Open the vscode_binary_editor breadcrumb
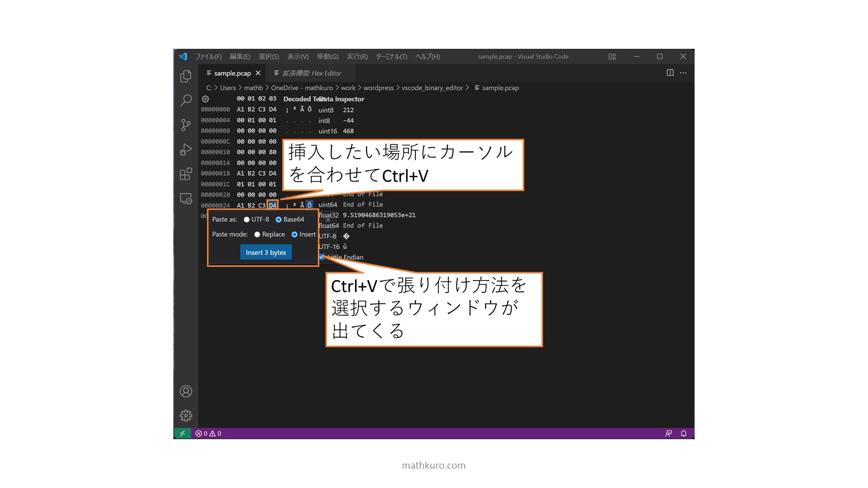This screenshot has height=488, width=868. (x=432, y=88)
